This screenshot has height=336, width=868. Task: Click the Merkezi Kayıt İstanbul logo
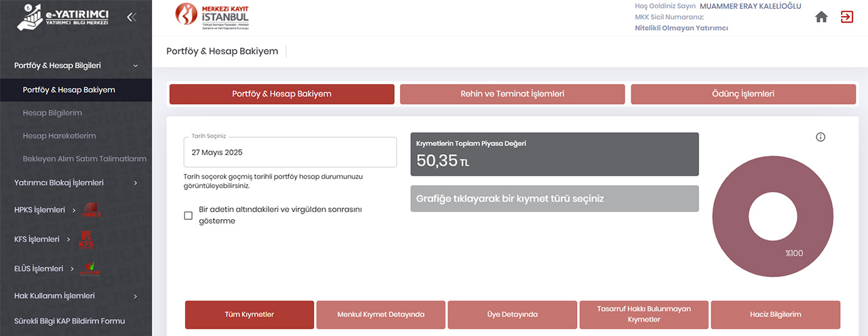pyautogui.click(x=212, y=17)
